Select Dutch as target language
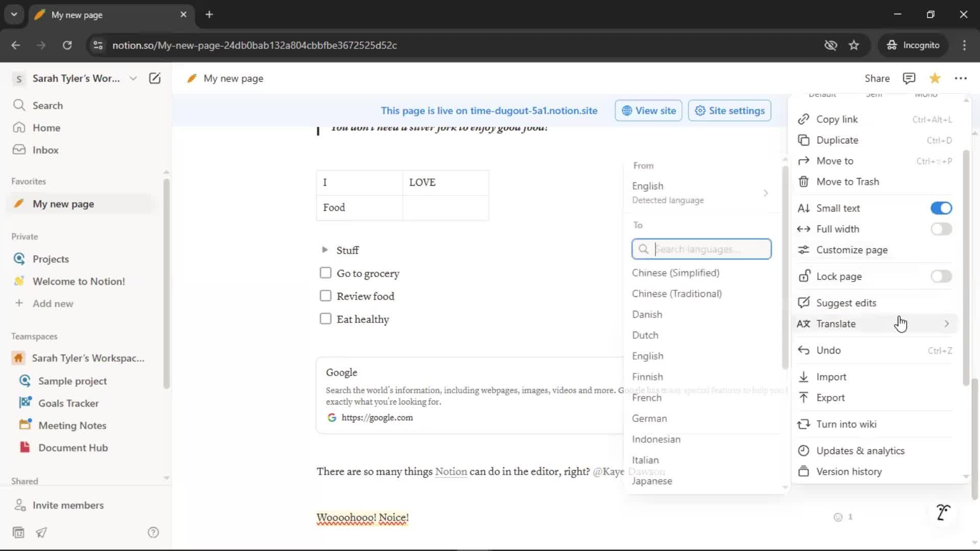The height and width of the screenshot is (551, 980). pyautogui.click(x=645, y=335)
